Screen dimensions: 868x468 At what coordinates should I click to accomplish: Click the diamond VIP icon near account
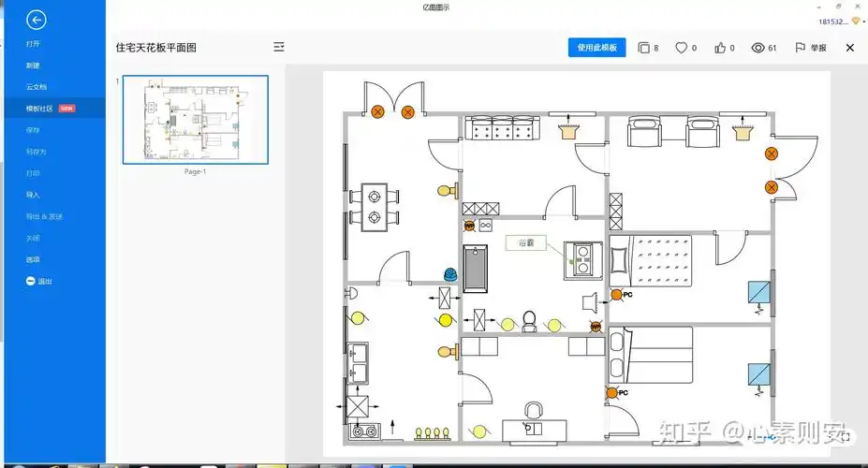855,22
